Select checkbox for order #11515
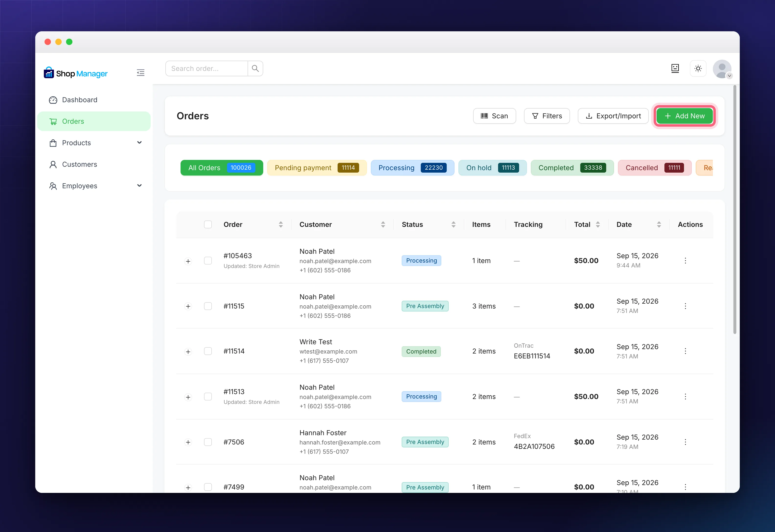775x532 pixels. point(208,306)
